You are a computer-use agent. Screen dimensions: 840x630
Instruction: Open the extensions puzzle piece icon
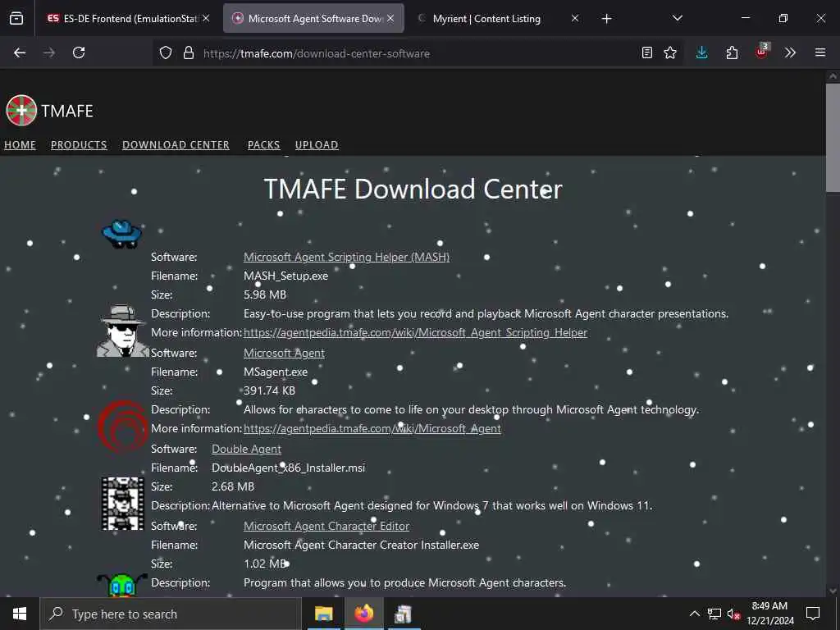tap(732, 52)
